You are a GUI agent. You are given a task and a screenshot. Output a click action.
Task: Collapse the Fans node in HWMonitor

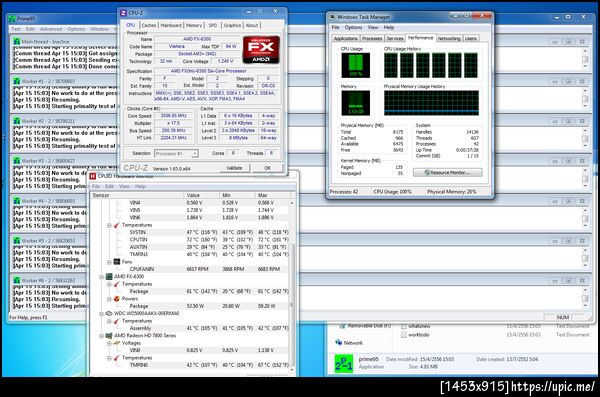pos(109,262)
